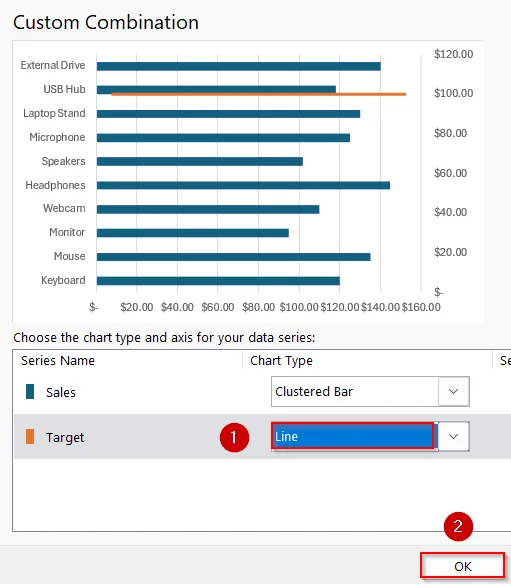Click 'Choose the chart type and axis' instruction text
Image resolution: width=511 pixels, height=584 pixels.
(x=164, y=338)
